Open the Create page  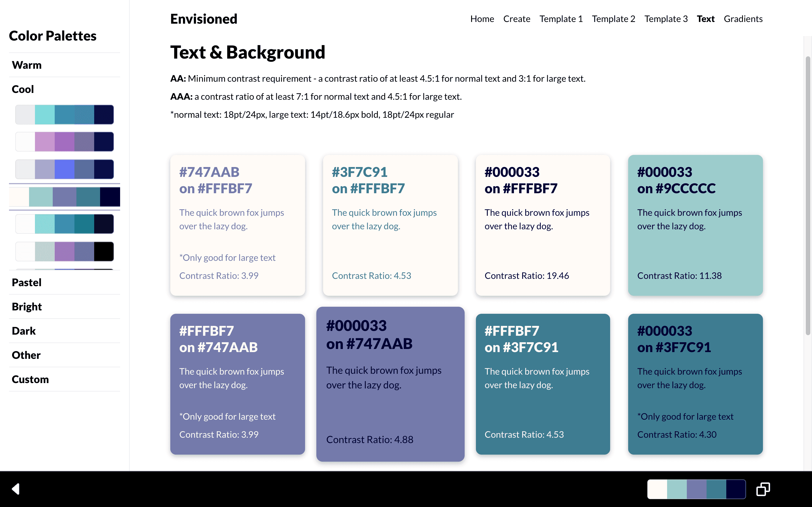pos(517,19)
